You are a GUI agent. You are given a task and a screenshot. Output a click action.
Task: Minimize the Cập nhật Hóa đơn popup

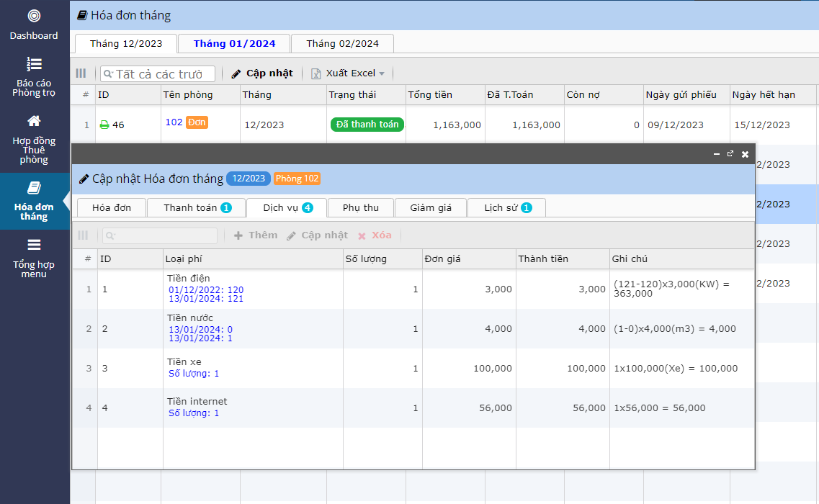(716, 154)
